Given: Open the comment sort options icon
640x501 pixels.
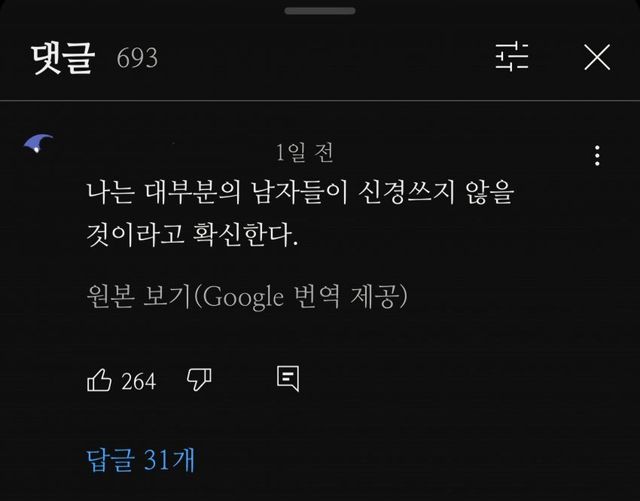Looking at the screenshot, I should 512,56.
